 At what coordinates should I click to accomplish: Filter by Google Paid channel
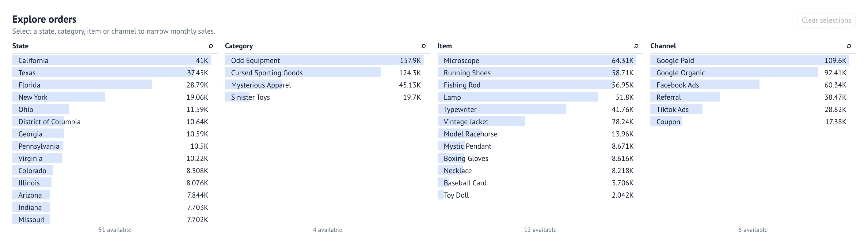749,61
